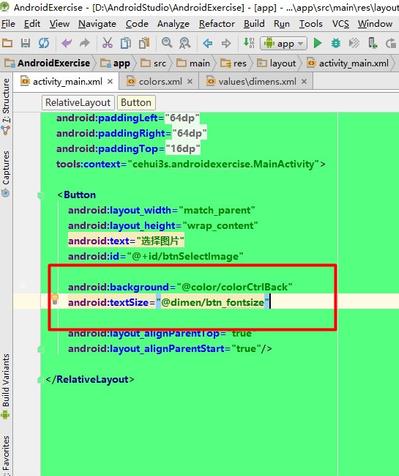This screenshot has height=476, width=399.
Task: Click the android:text="选择图片" line
Action: (126, 241)
